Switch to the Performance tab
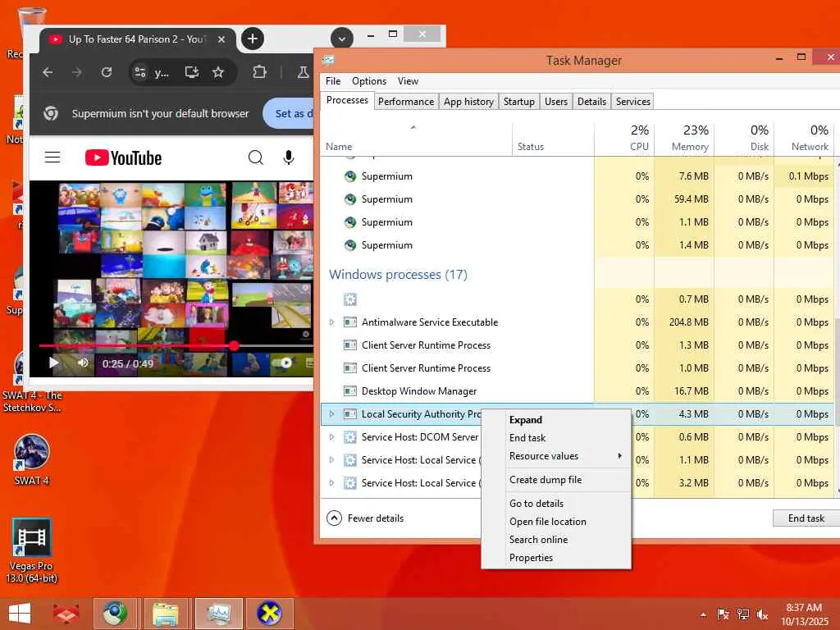This screenshot has height=630, width=840. tap(405, 102)
